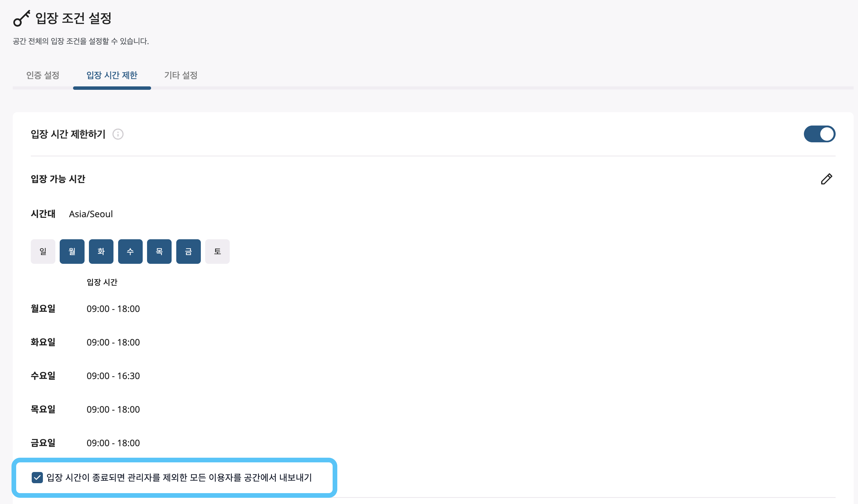Click the Asia/Seoul timezone value
This screenshot has width=858, height=504.
click(90, 214)
